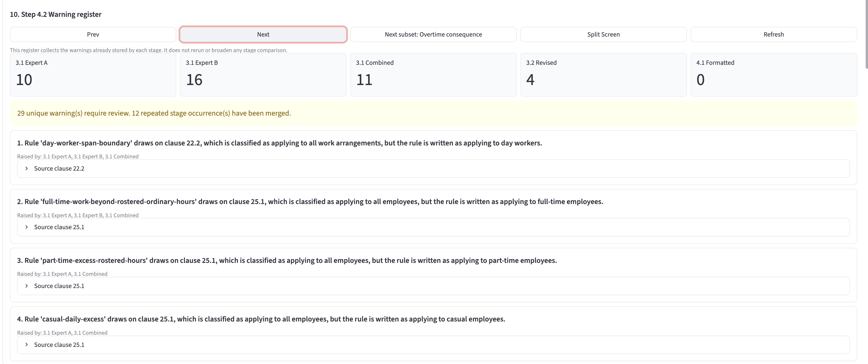This screenshot has height=364, width=868.
Task: Click warning 2 heading 'full-time-work-beyond-rostered-ordinary-hours'
Action: click(x=310, y=201)
